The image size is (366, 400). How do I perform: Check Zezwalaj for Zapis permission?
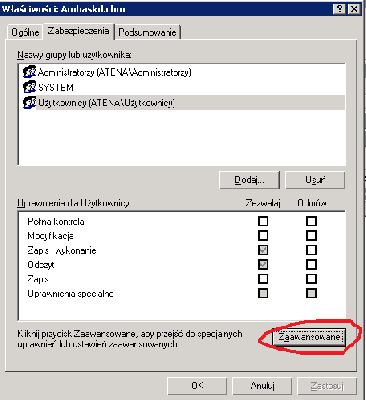[263, 279]
